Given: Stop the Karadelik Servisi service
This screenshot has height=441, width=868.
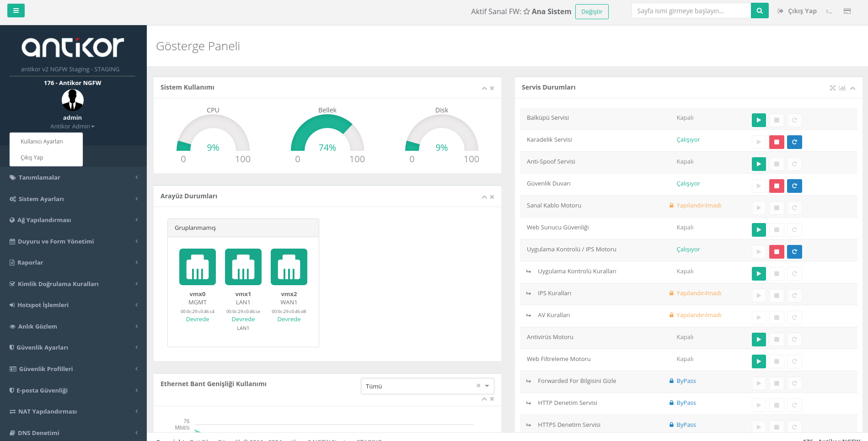Looking at the screenshot, I should tap(777, 142).
